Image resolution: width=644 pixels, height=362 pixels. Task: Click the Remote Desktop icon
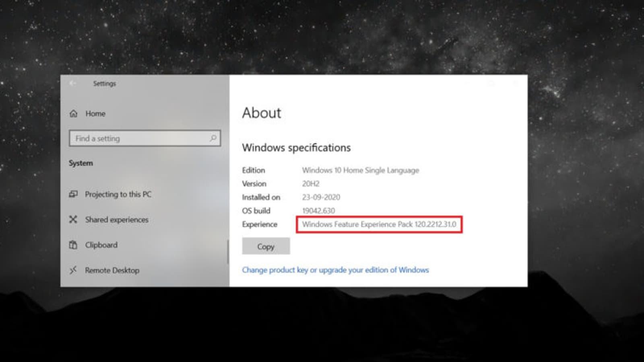[x=73, y=270]
